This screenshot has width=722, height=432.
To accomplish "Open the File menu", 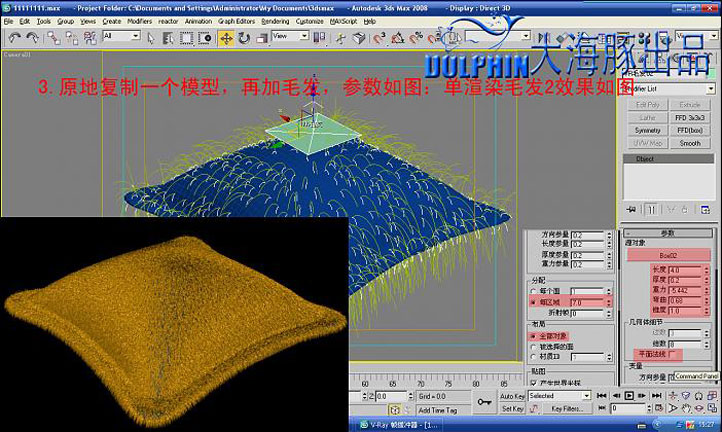I will [x=8, y=21].
